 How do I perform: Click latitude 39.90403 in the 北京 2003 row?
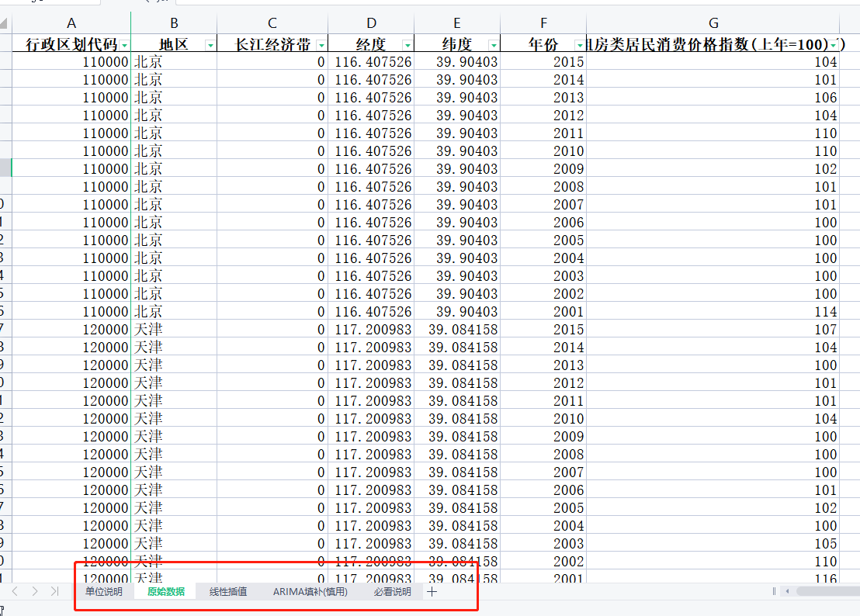click(457, 275)
